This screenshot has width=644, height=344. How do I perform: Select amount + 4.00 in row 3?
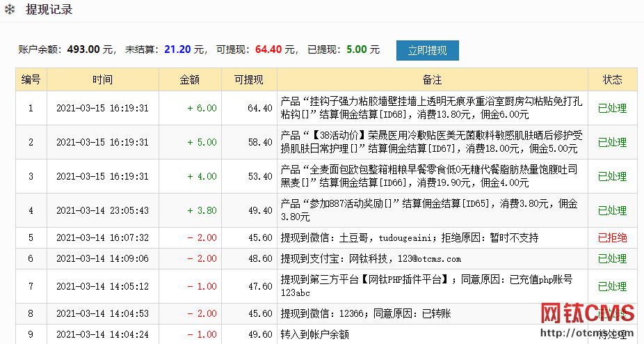[202, 176]
